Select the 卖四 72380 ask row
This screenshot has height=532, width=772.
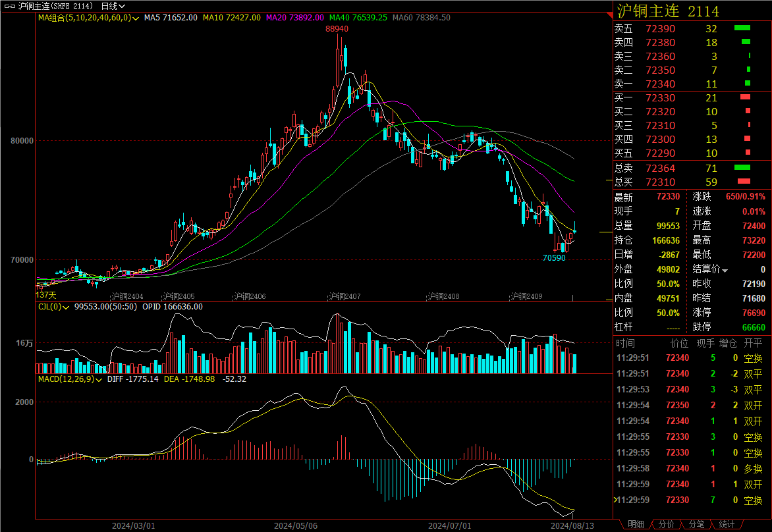pos(692,42)
